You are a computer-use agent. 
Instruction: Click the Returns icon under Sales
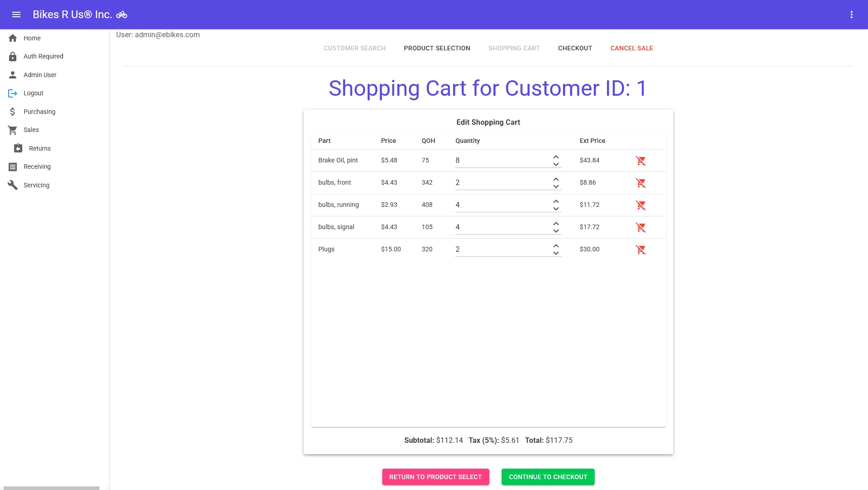pos(18,148)
